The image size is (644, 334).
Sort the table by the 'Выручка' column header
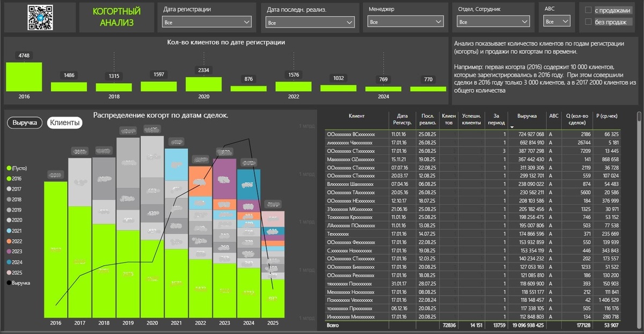[x=528, y=115]
